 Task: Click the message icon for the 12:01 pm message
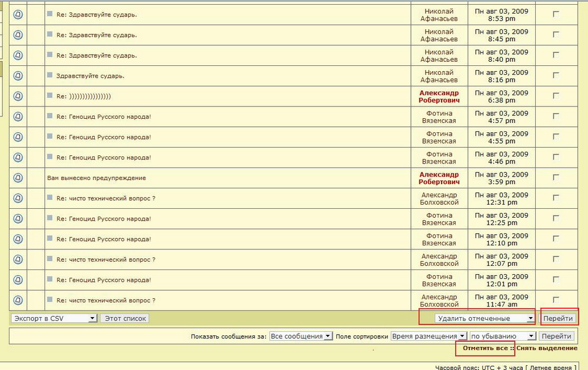[x=18, y=280]
